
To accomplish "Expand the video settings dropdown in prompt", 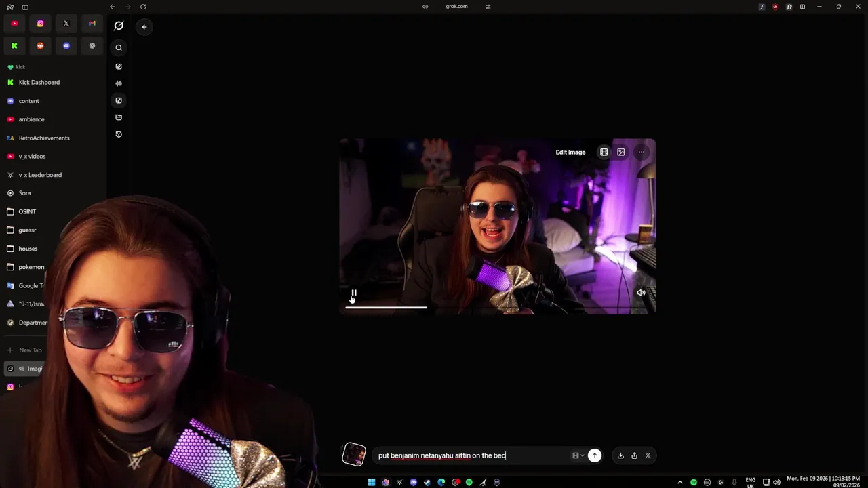I will (x=578, y=455).
